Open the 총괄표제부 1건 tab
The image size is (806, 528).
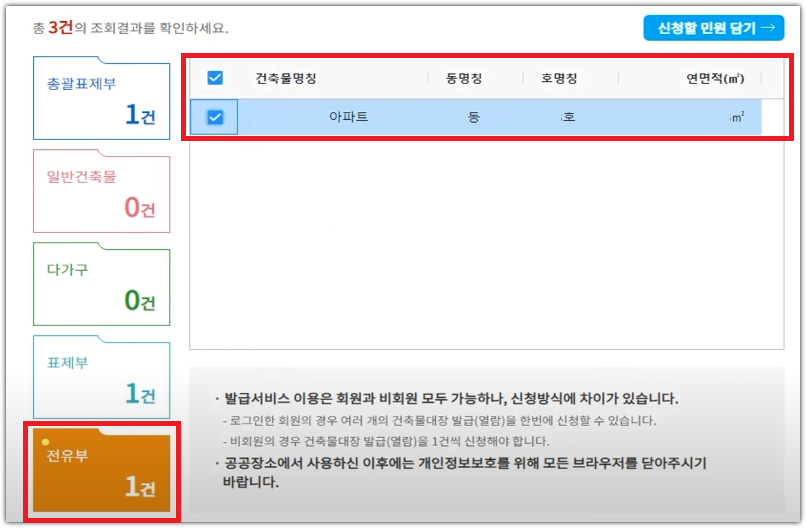tap(101, 98)
